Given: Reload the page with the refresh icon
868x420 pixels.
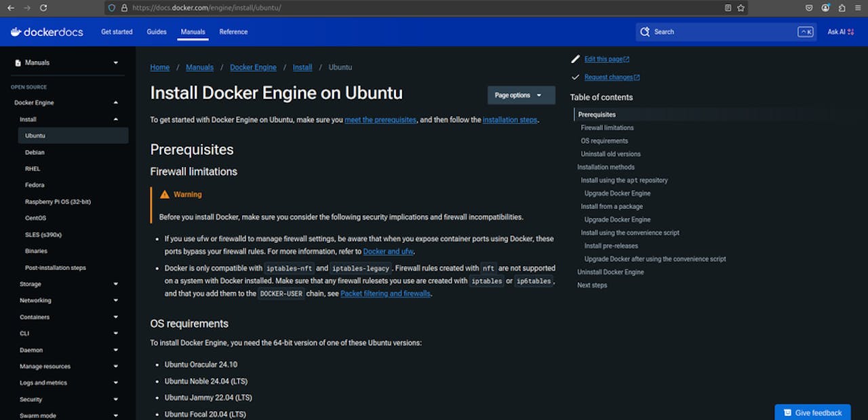Looking at the screenshot, I should pyautogui.click(x=43, y=8).
